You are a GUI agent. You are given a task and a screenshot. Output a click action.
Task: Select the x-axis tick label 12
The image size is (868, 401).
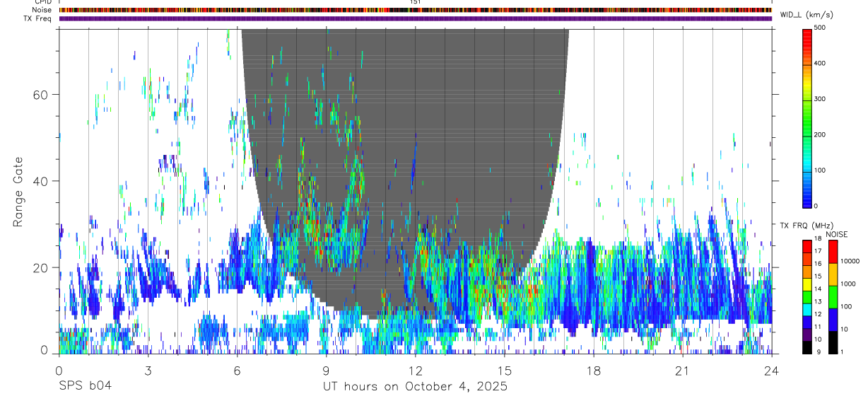click(x=415, y=370)
